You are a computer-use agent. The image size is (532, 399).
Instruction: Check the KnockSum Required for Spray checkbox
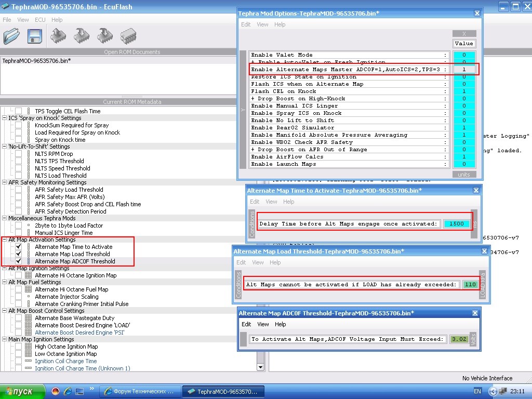click(x=18, y=125)
